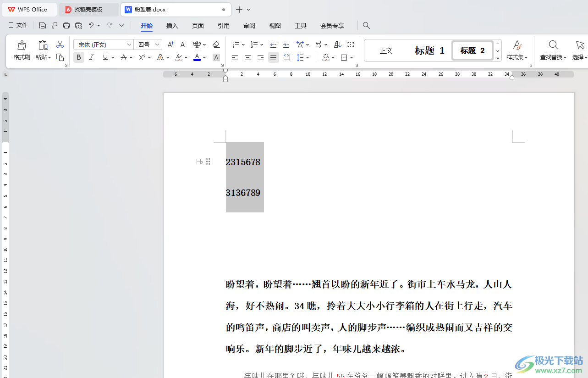Click the paragraph shading fill bucket
Screen dimensions: 588x378
326,57
